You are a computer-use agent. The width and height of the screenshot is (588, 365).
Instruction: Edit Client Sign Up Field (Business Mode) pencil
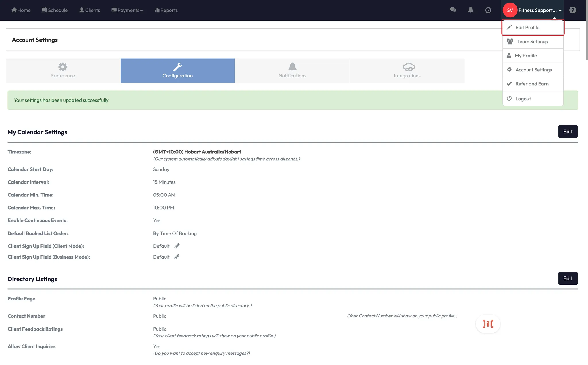point(177,257)
